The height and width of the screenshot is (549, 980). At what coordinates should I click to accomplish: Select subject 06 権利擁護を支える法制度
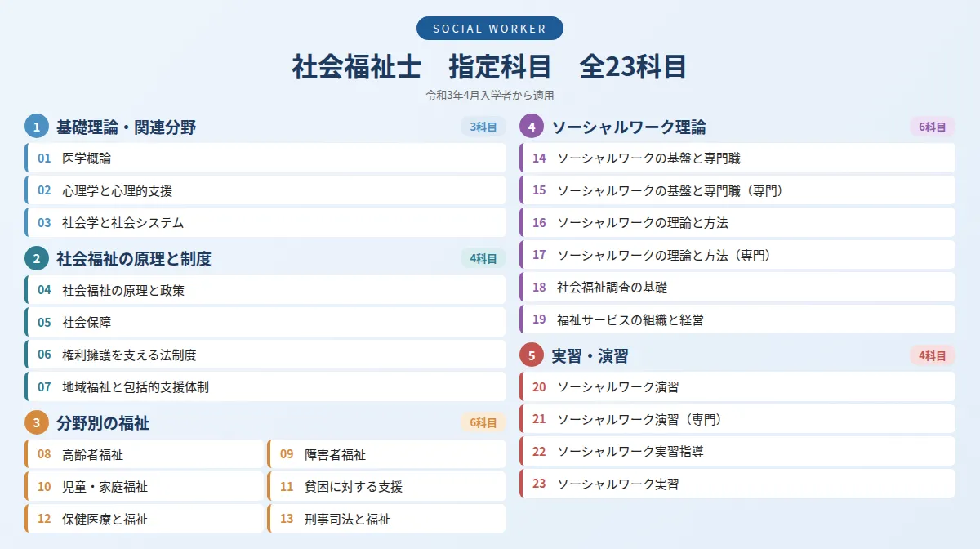pyautogui.click(x=265, y=355)
